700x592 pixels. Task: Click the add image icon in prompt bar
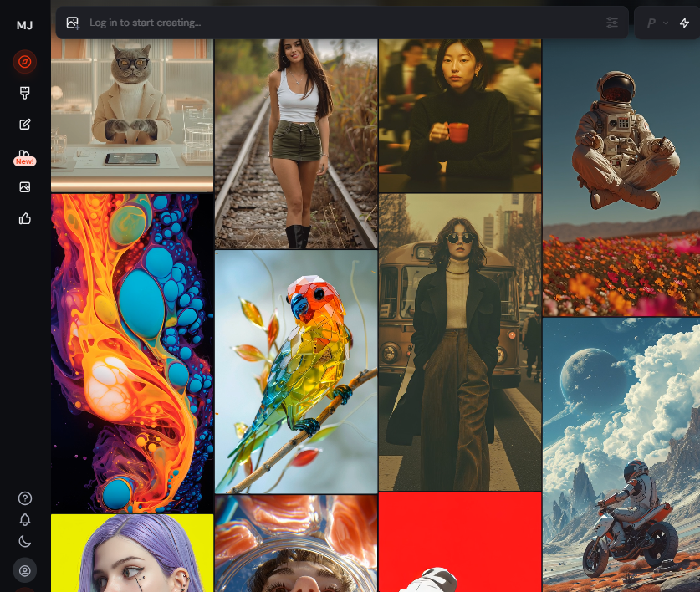(73, 23)
